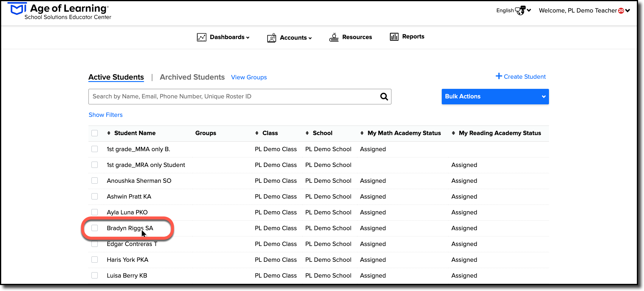
Task: Open the View Groups link
Action: tap(249, 77)
